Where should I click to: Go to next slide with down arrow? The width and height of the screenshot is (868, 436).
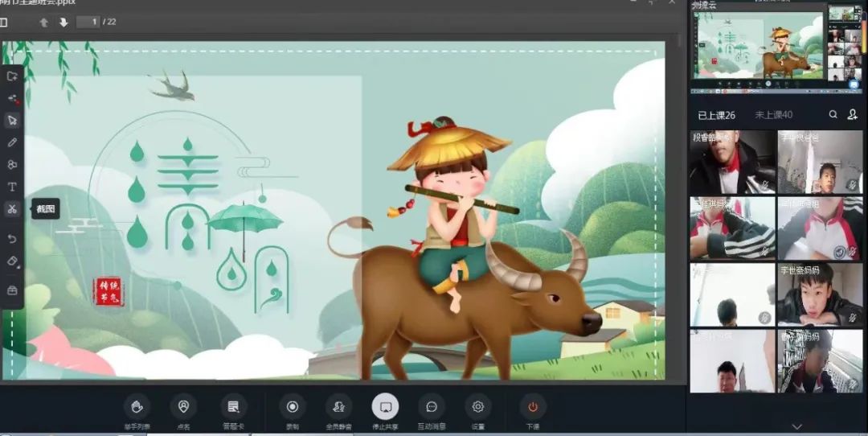pos(63,23)
